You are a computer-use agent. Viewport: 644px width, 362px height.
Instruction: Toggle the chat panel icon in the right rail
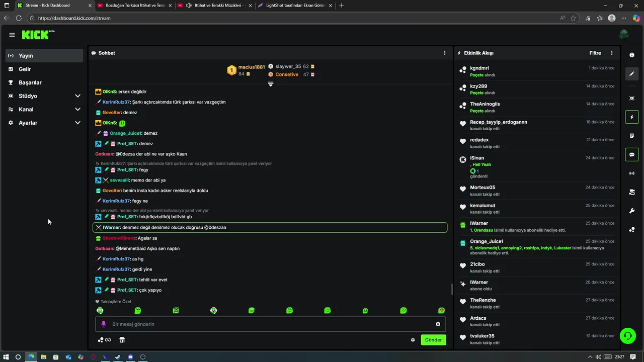[632, 154]
